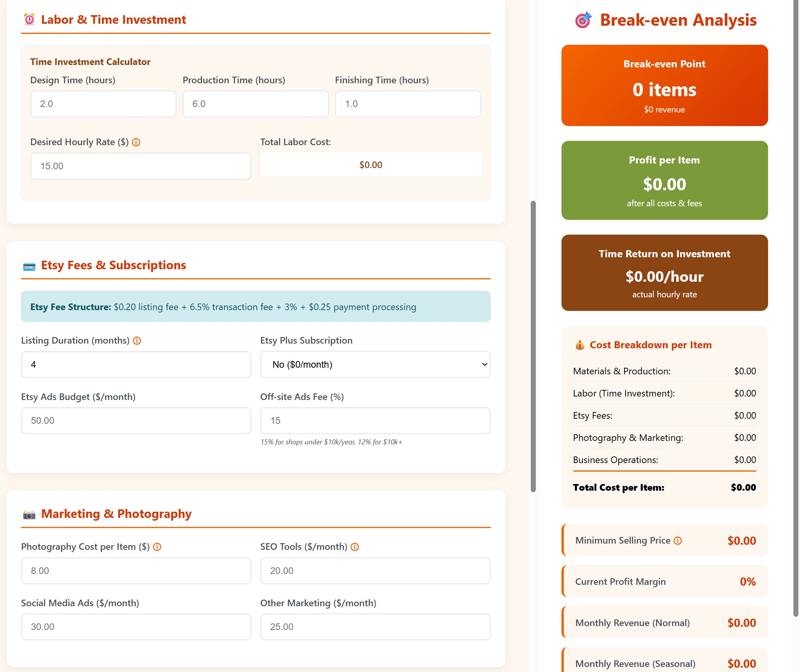Click the Social Media Ads input box
The height and width of the screenshot is (672, 800).
click(136, 627)
